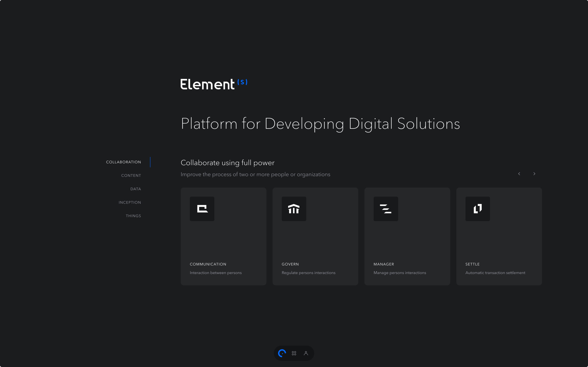Click the Communication element icon
The image size is (588, 367).
pyautogui.click(x=202, y=209)
